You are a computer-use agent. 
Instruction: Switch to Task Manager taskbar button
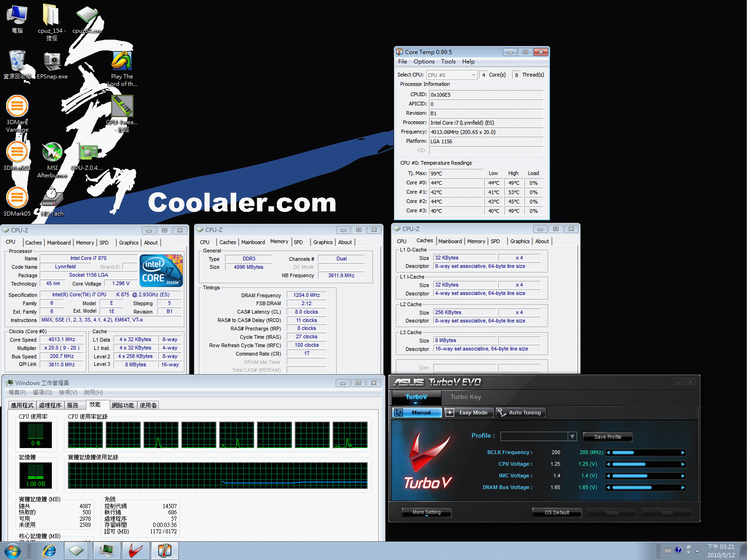pos(107,551)
